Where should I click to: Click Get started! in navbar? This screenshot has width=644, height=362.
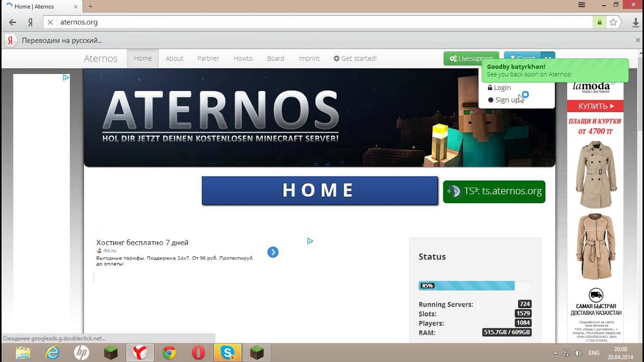click(355, 58)
